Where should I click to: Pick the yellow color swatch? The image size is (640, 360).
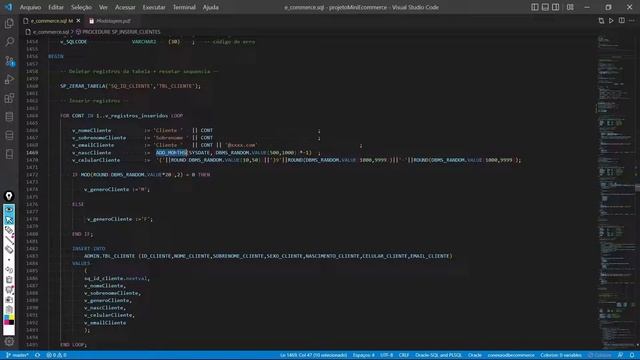(x=12, y=317)
